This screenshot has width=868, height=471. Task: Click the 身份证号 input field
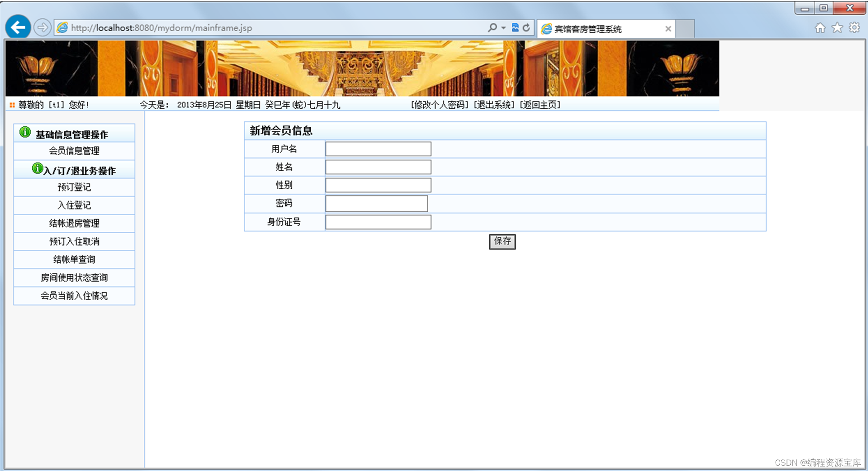coord(378,222)
